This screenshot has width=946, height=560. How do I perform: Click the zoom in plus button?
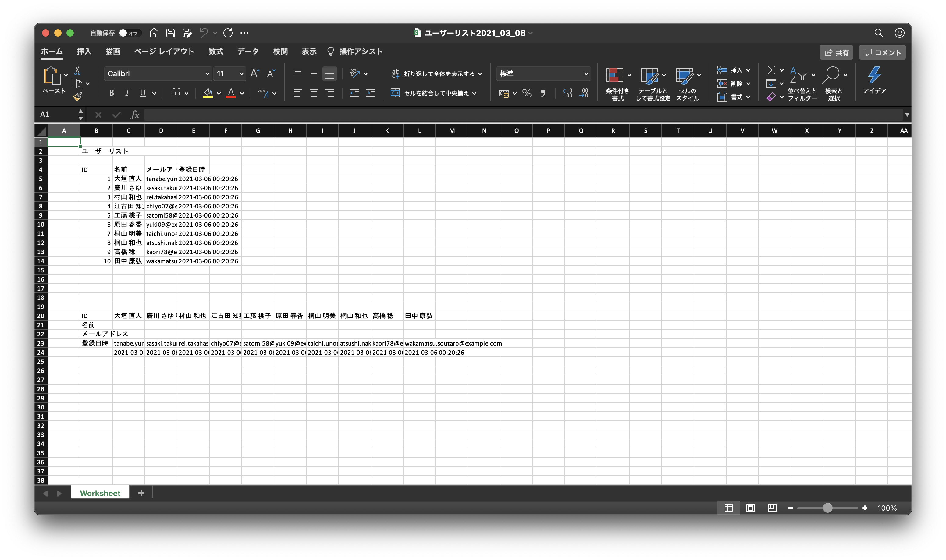point(865,508)
